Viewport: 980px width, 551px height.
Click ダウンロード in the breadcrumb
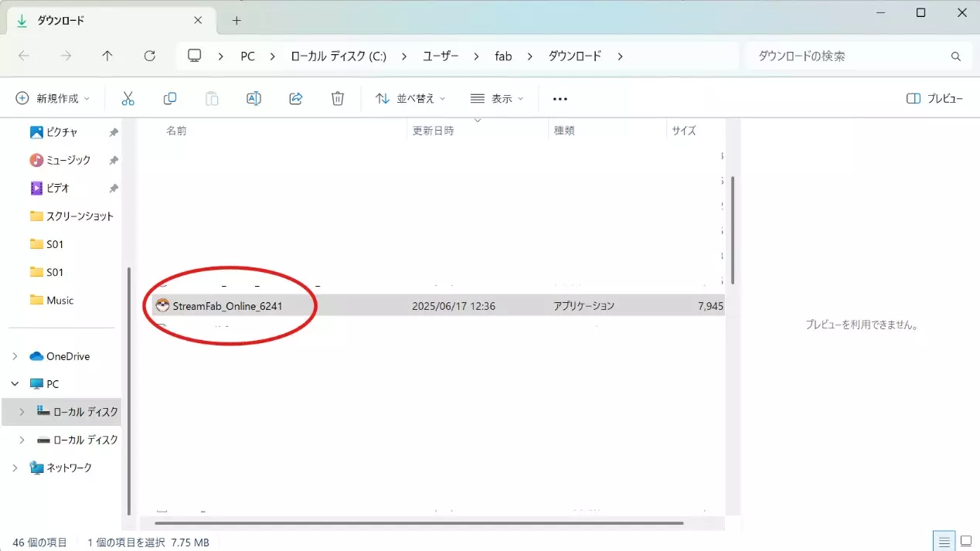[575, 56]
